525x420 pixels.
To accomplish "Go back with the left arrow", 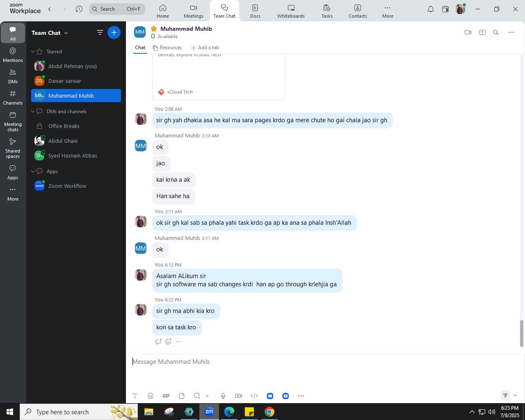I will 50,9.
